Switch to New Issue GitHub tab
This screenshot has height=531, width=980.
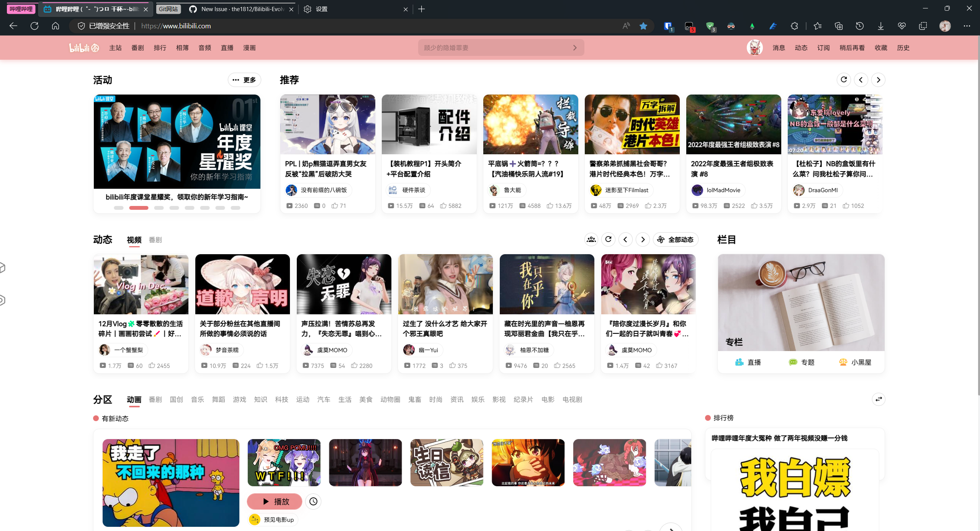click(242, 9)
